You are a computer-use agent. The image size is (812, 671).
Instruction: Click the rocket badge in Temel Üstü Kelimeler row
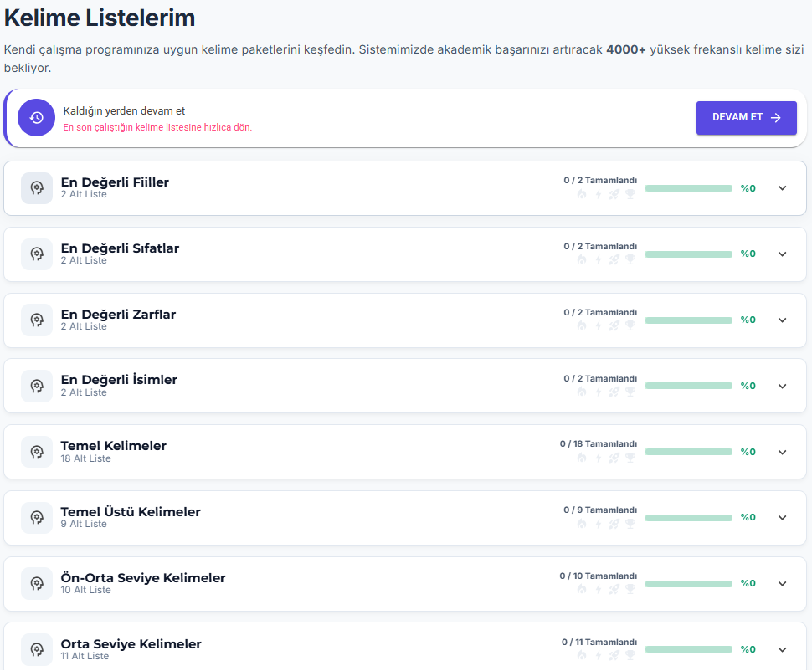(614, 524)
